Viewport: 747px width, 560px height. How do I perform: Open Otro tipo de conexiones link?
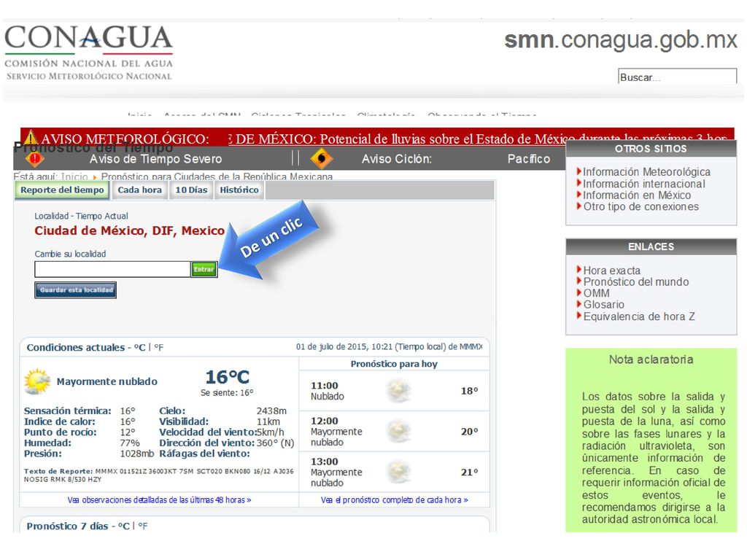[x=640, y=206]
